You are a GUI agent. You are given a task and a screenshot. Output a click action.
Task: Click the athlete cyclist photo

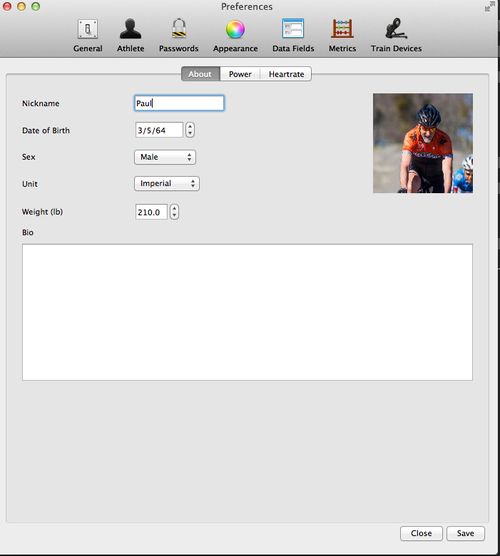tap(423, 143)
